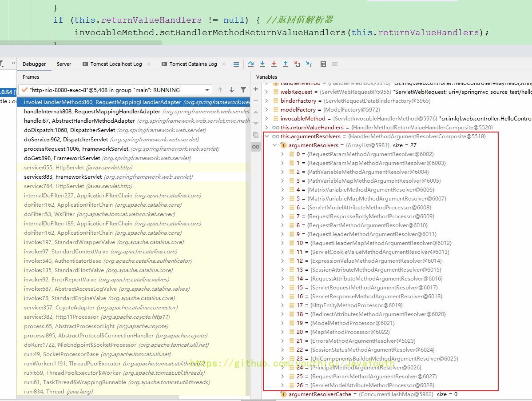532x401 pixels.
Task: Open the Tomcat Catalina Log tab
Action: pyautogui.click(x=193, y=64)
